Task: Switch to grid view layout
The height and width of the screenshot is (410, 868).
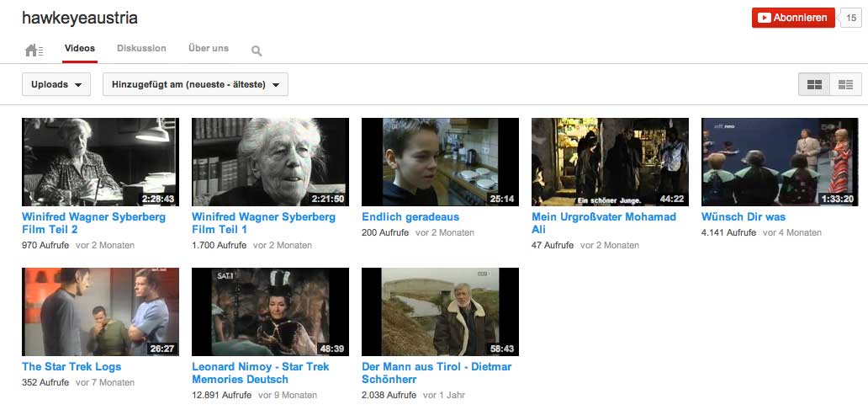Action: tap(814, 84)
